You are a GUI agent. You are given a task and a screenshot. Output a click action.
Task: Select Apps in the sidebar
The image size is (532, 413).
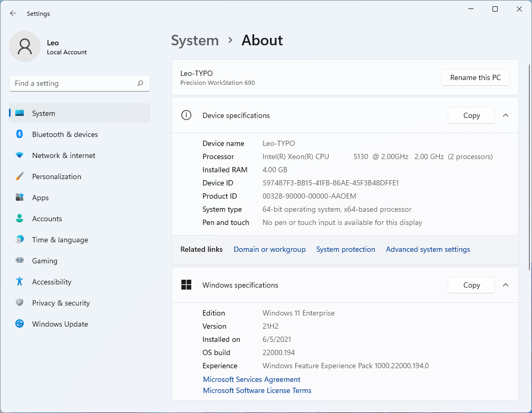(80, 198)
